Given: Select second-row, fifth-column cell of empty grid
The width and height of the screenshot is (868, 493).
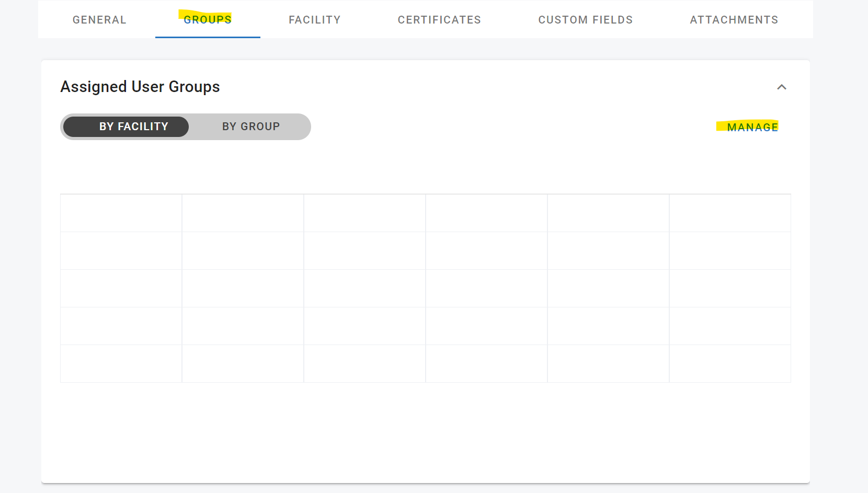Looking at the screenshot, I should (x=608, y=251).
